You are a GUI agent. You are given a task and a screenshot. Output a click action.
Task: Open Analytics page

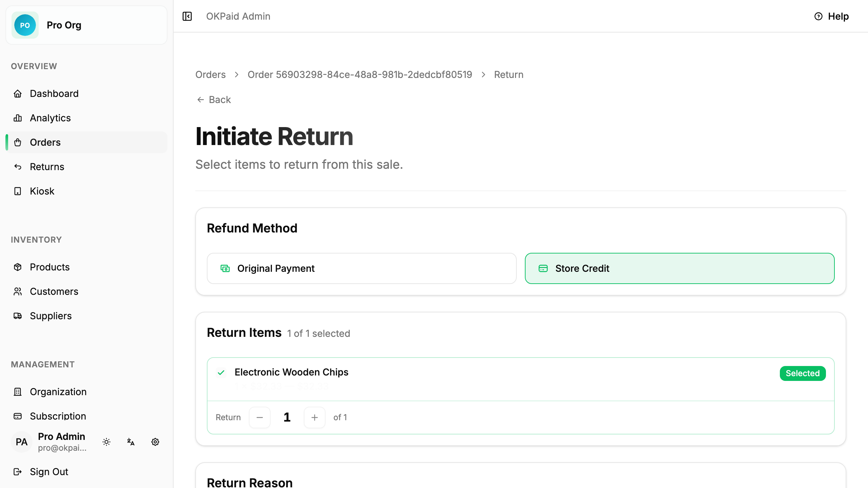click(86, 118)
